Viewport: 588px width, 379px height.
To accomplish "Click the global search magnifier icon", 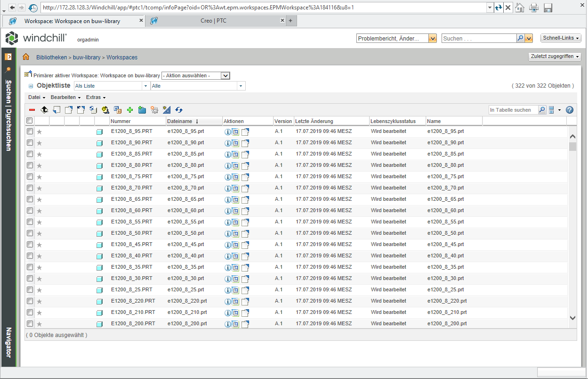I will [521, 38].
